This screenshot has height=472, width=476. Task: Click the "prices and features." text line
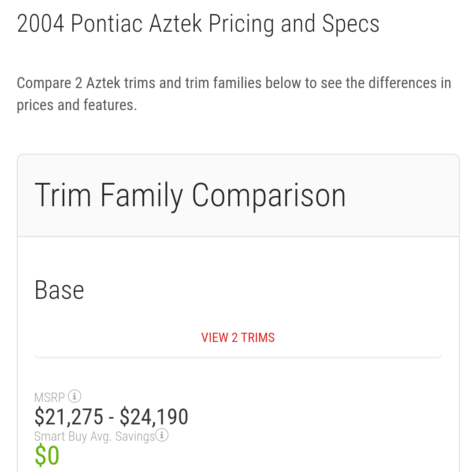(x=77, y=105)
